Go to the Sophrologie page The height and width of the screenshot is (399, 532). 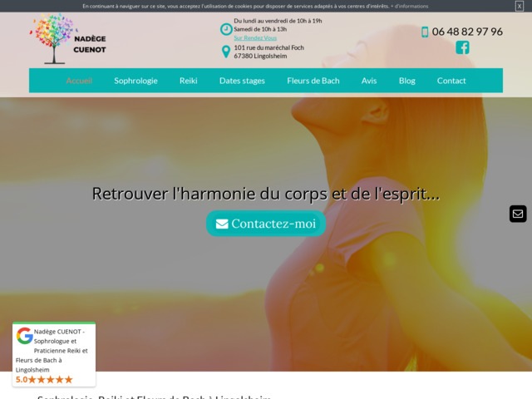pyautogui.click(x=135, y=81)
